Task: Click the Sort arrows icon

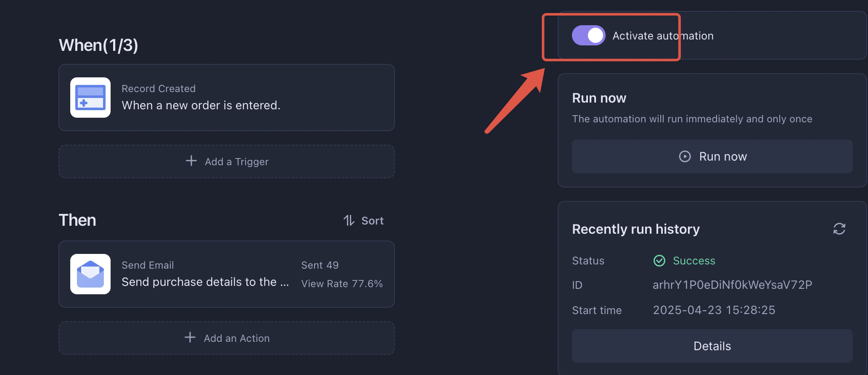Action: (x=349, y=220)
